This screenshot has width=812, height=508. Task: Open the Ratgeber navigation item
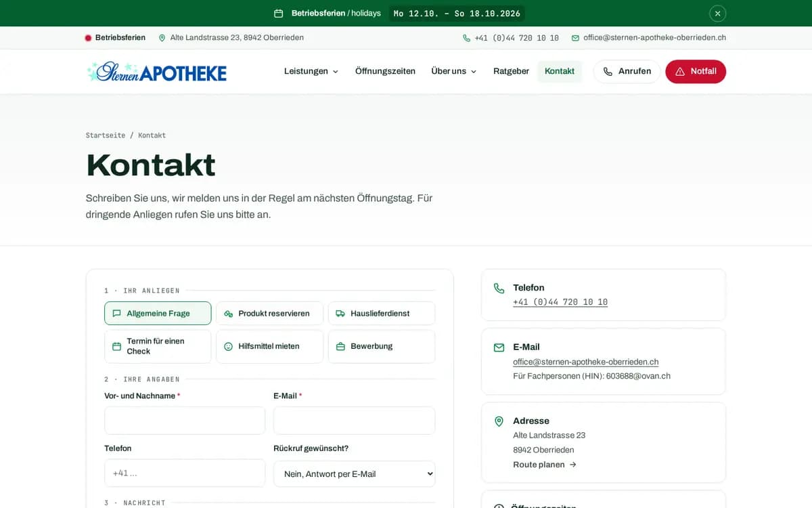[x=511, y=71]
